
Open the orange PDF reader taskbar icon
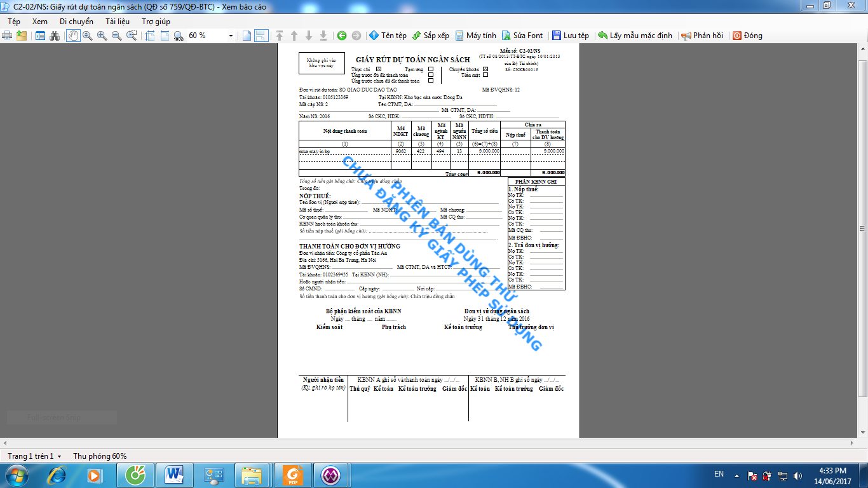click(x=292, y=475)
